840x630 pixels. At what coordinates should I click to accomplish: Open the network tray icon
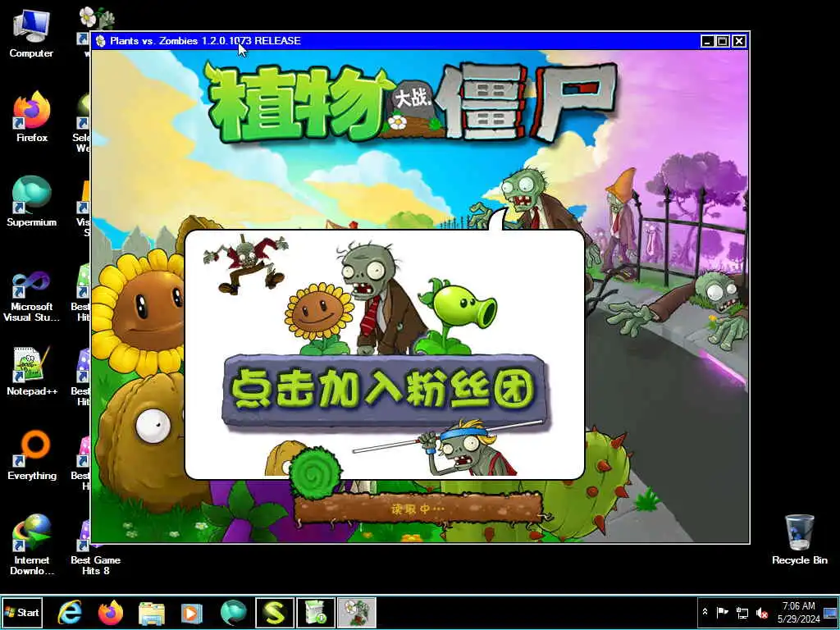(x=742, y=612)
